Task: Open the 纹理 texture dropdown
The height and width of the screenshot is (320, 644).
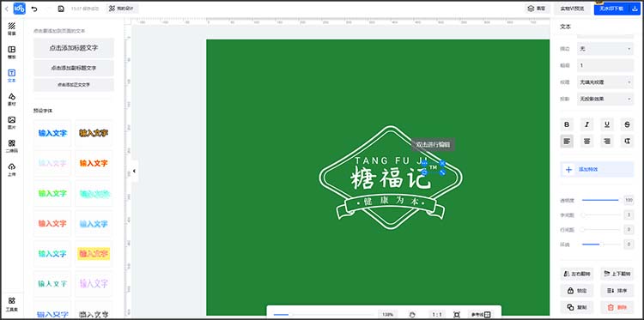Action: click(x=605, y=82)
